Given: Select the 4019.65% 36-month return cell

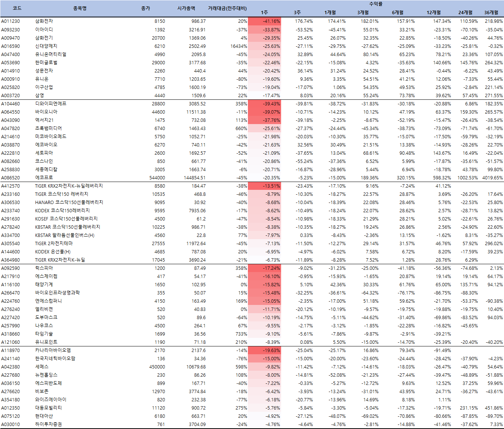Looking at the screenshot, I should pyautogui.click(x=492, y=178).
